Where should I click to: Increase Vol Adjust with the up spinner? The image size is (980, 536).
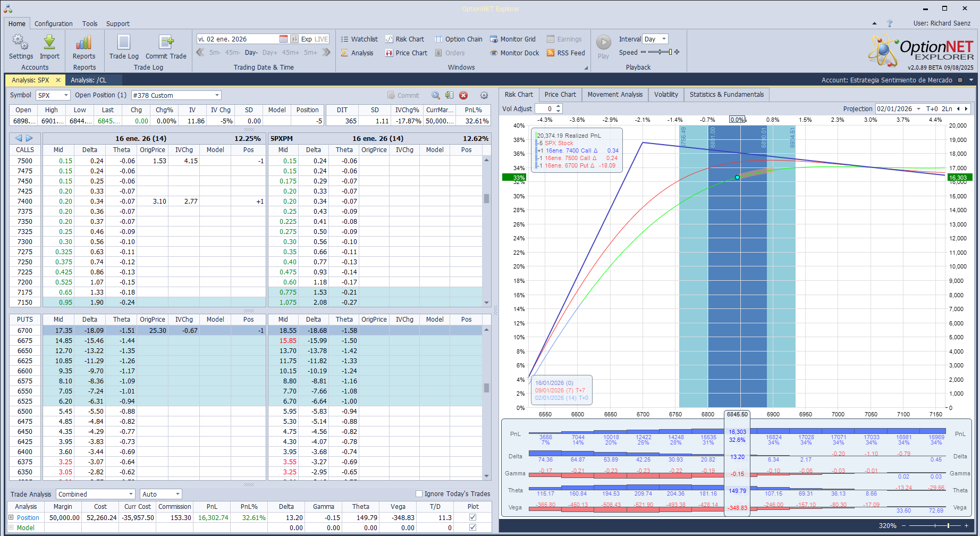click(558, 106)
